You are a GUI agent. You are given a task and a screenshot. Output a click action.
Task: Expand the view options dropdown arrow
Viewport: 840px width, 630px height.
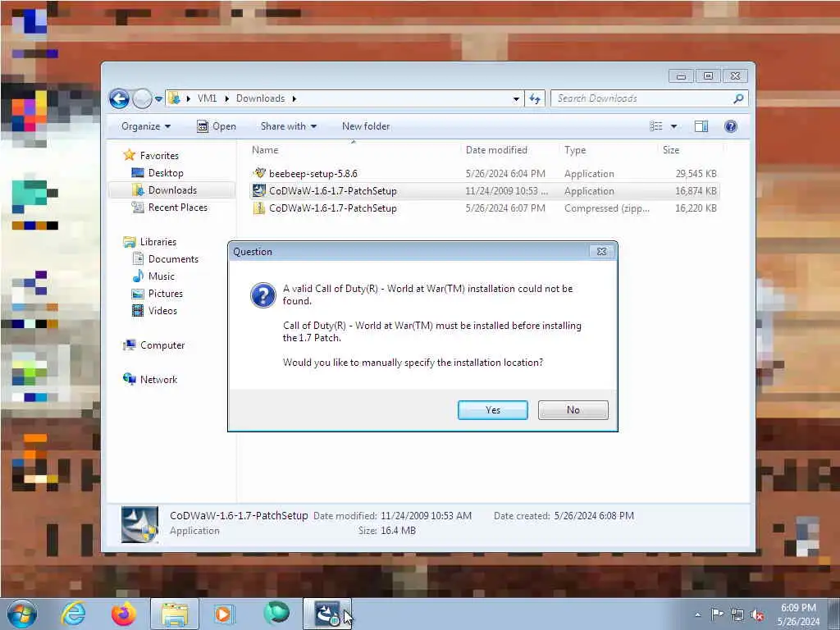[x=674, y=127]
